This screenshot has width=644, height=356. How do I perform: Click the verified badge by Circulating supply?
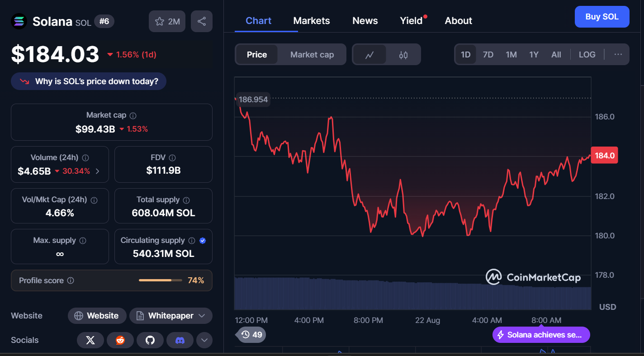point(203,241)
